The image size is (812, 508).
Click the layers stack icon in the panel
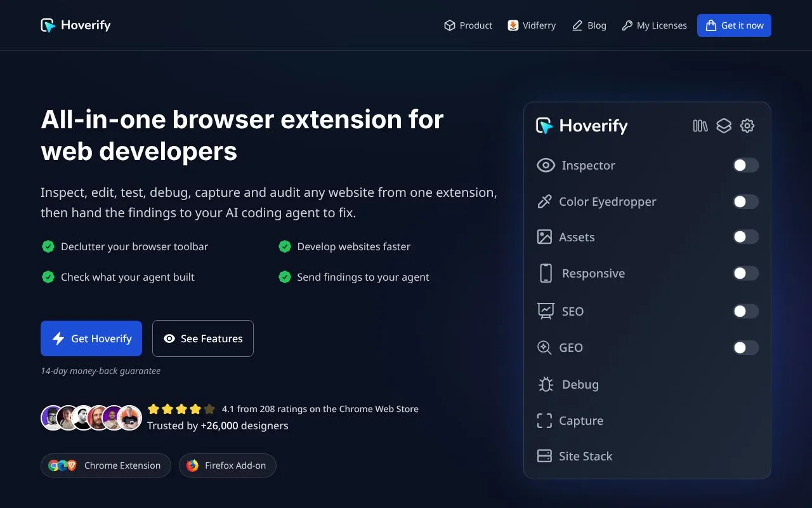724,126
